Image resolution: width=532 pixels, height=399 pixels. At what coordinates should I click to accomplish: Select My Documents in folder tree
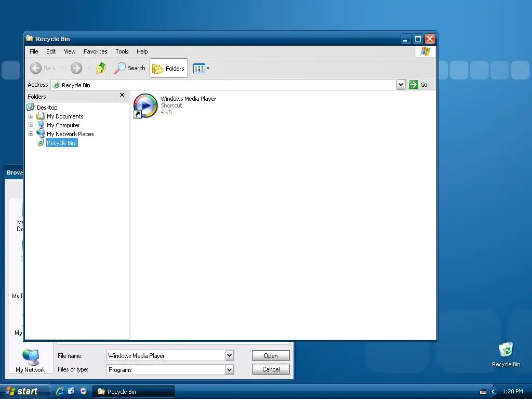(x=65, y=116)
